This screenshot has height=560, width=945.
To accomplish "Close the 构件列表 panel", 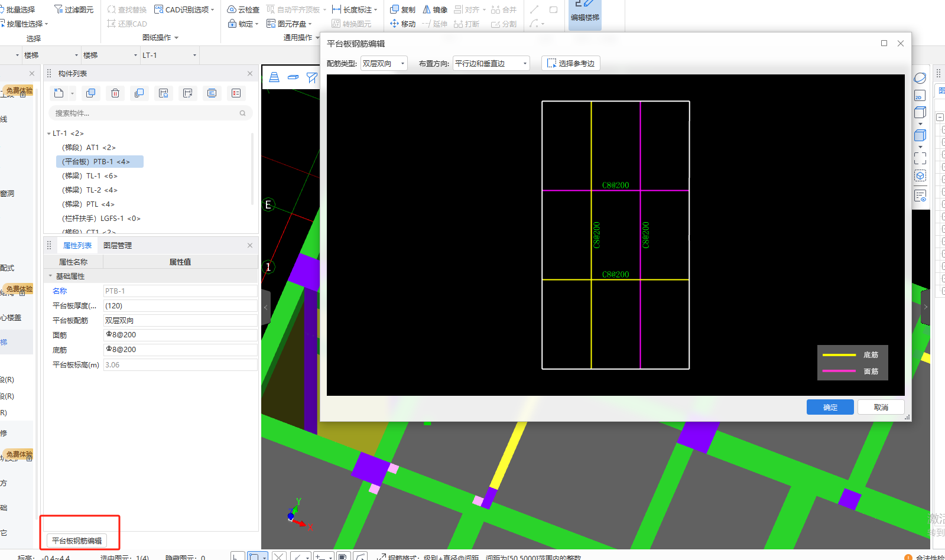I will 250,73.
